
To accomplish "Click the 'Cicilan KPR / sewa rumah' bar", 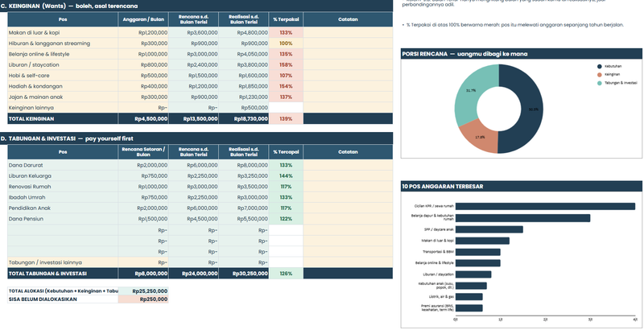I will tap(545, 206).
